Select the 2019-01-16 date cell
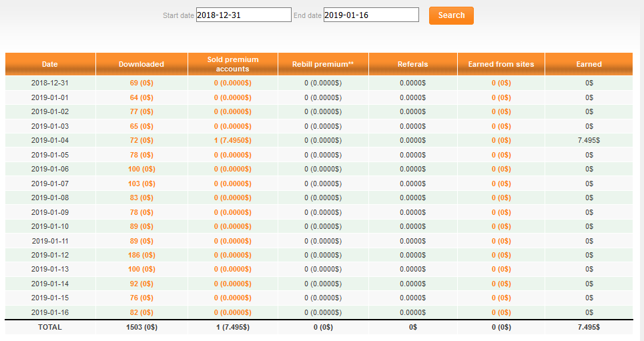 click(50, 313)
